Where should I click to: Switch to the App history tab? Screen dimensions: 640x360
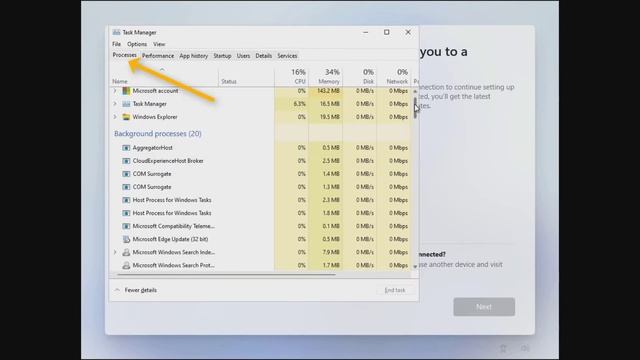[193, 56]
